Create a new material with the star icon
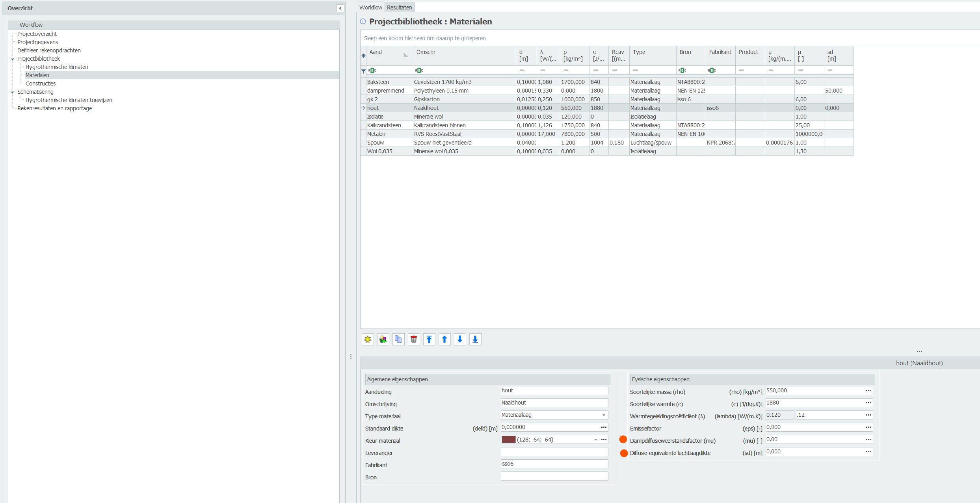The width and height of the screenshot is (980, 503). 368,339
